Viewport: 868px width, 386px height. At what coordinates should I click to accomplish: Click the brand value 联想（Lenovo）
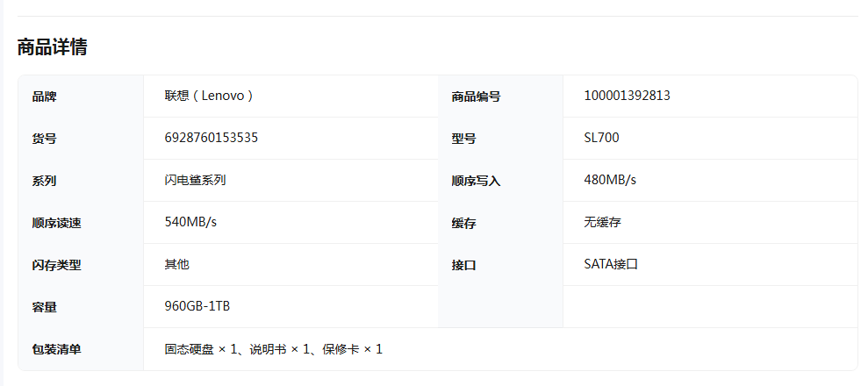pos(209,96)
